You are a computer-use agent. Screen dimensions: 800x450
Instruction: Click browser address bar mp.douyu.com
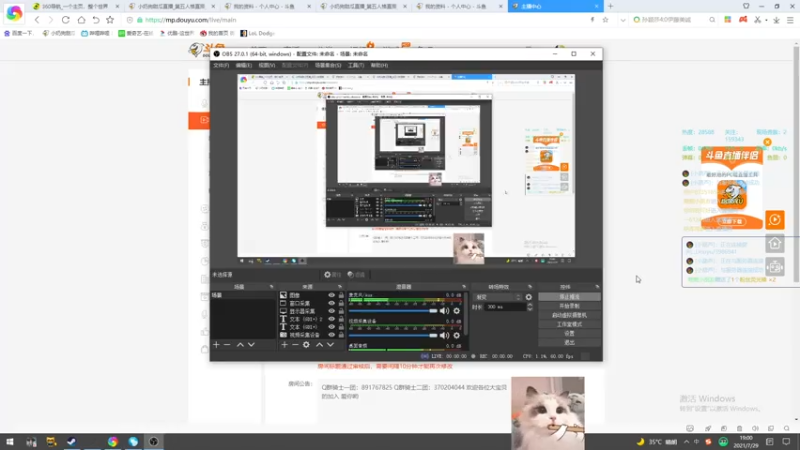coord(357,20)
